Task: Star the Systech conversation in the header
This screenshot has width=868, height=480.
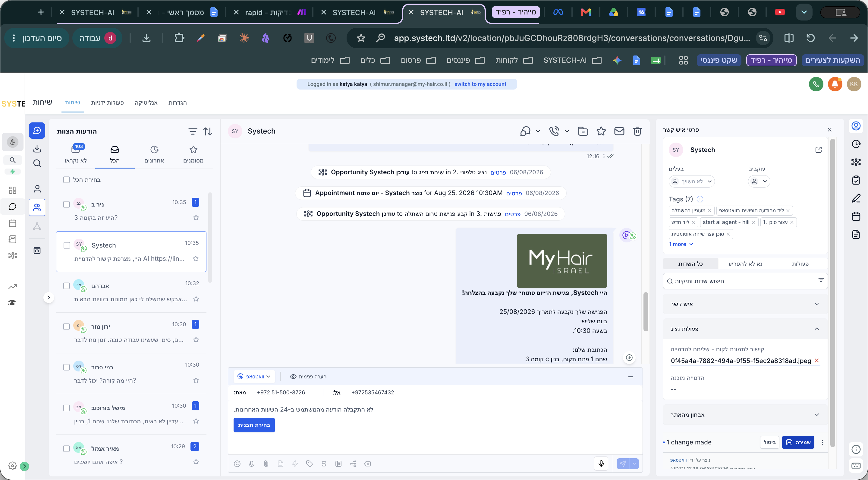Action: coord(601,131)
